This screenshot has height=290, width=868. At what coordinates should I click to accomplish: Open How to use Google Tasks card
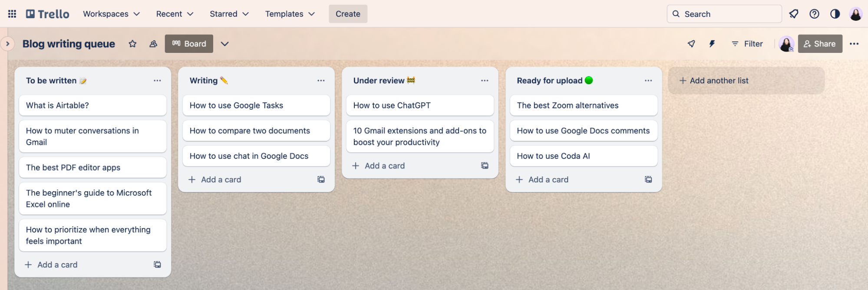(256, 105)
